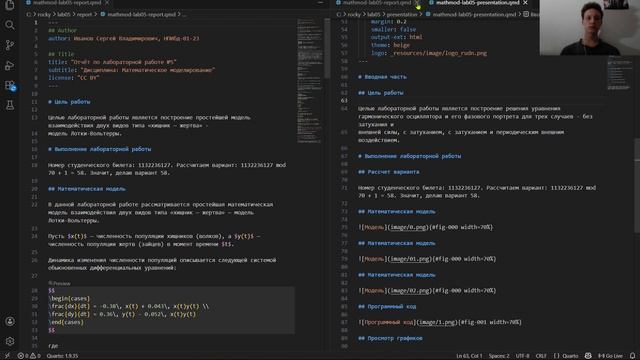The image size is (640, 360).
Task: Click 'report' folder in left breadcrumb
Action: click(x=84, y=14)
